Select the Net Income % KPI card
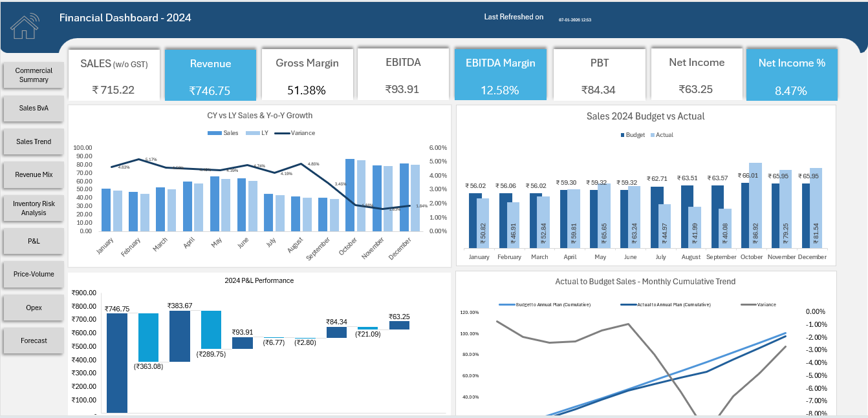This screenshot has width=868, height=418. [x=792, y=74]
